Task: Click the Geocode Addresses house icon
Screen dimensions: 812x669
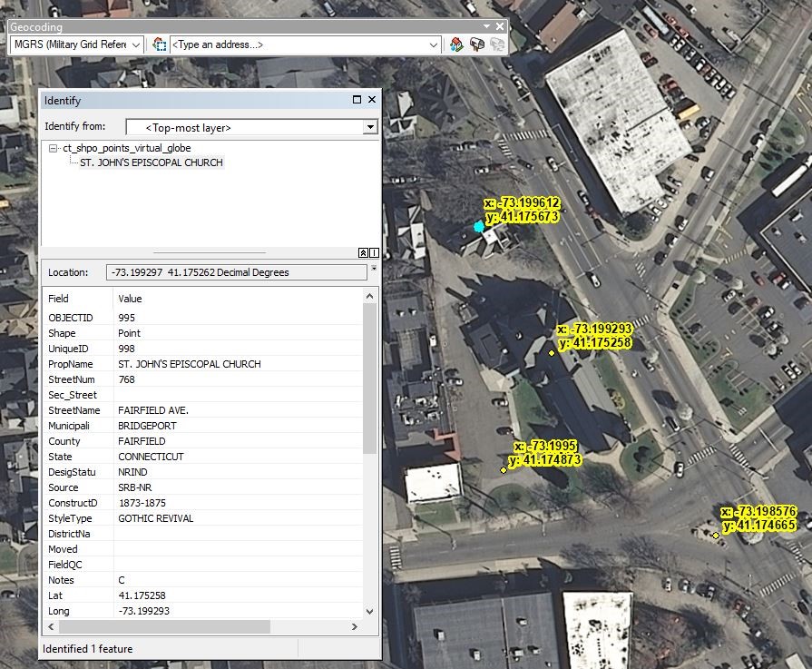Action: (x=457, y=44)
